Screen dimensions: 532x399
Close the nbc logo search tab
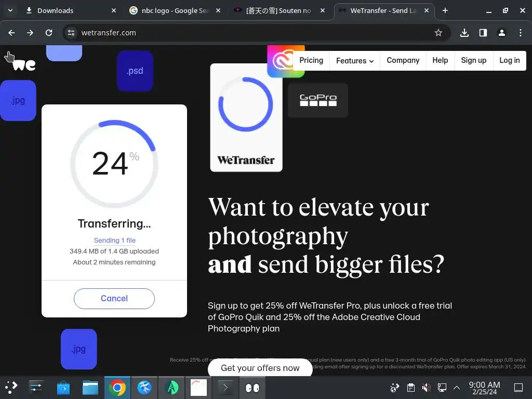(218, 10)
